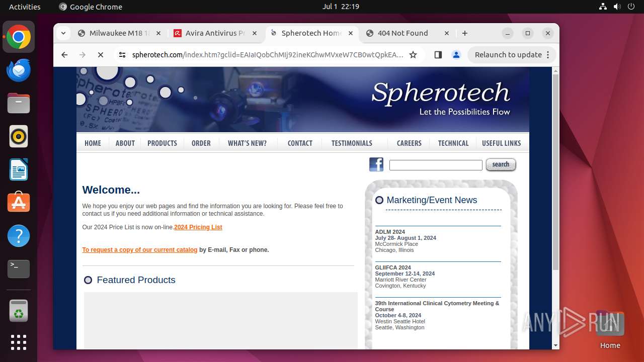Switch to the Avira Antivirus tab
Screen dimensions: 644x362
pyautogui.click(x=215, y=33)
